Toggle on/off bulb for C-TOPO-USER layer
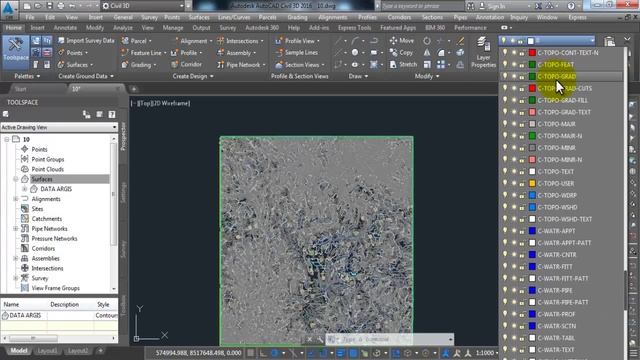Viewport: 640px width, 360px height. point(505,183)
